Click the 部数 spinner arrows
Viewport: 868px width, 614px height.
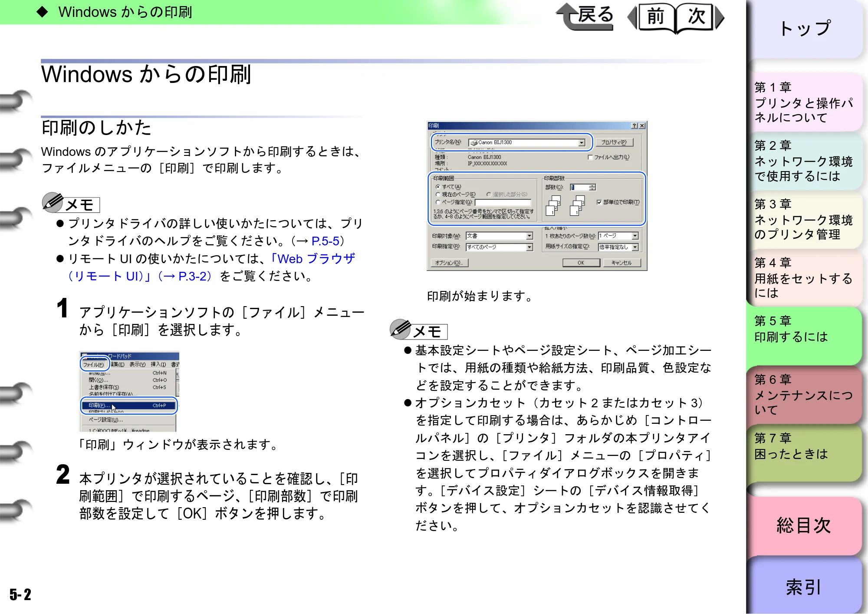[x=593, y=187]
